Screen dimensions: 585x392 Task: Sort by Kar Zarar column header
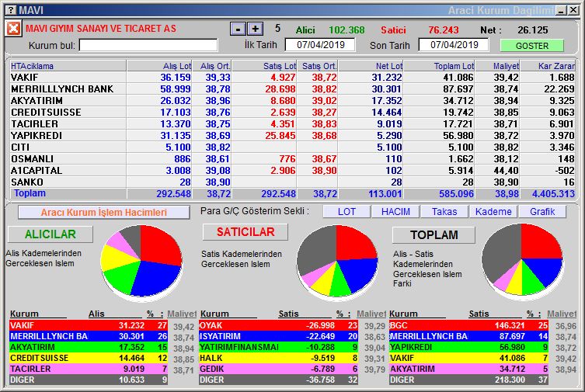point(548,66)
